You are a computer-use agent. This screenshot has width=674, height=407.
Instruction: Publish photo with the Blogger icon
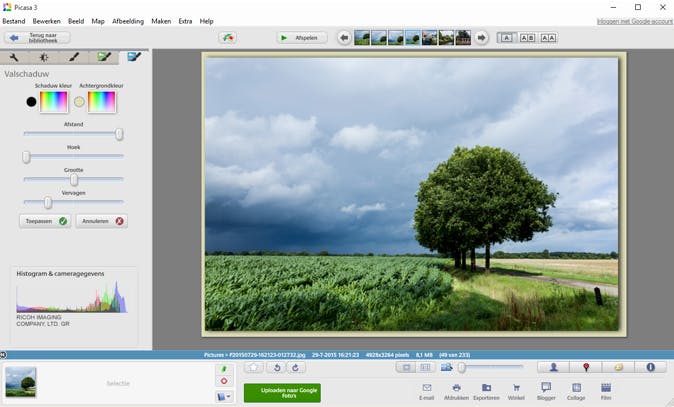546,392
